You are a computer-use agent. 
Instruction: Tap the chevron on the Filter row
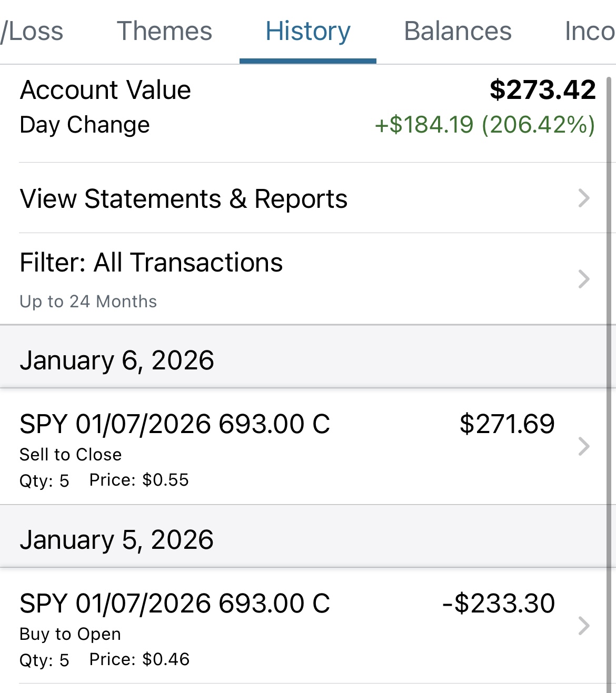coord(583,279)
